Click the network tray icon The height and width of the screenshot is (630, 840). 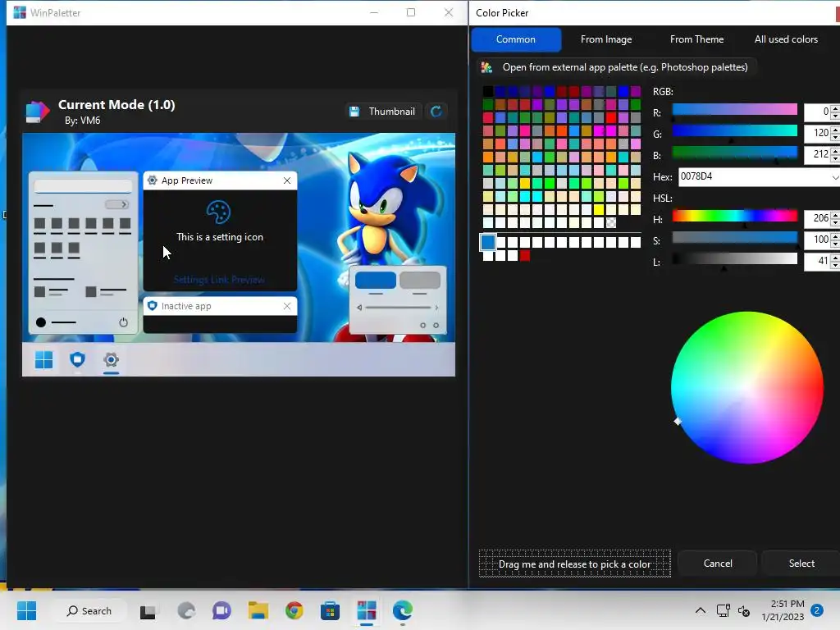click(x=724, y=610)
